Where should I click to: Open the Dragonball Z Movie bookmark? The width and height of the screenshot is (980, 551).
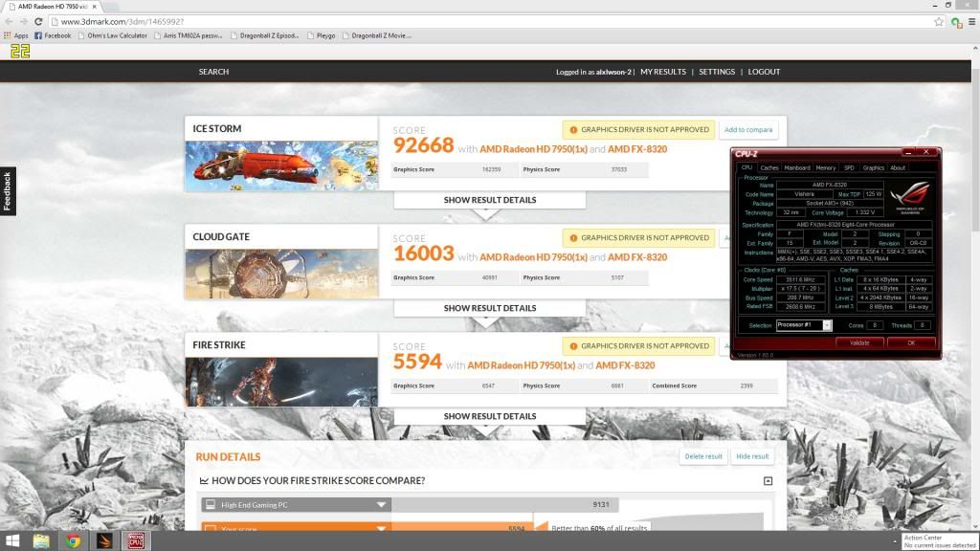(x=377, y=35)
